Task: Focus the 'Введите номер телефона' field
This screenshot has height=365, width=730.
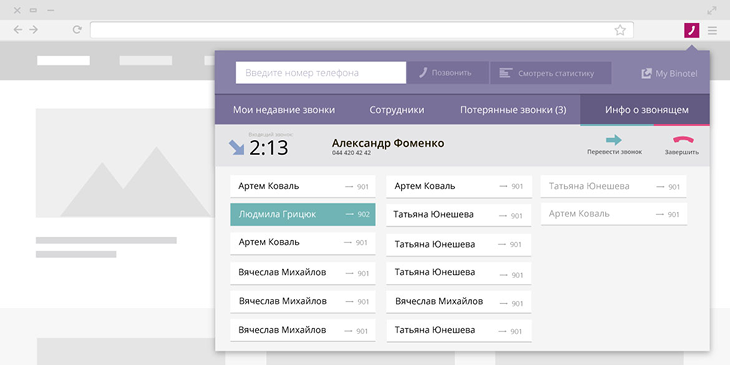Action: 321,73
